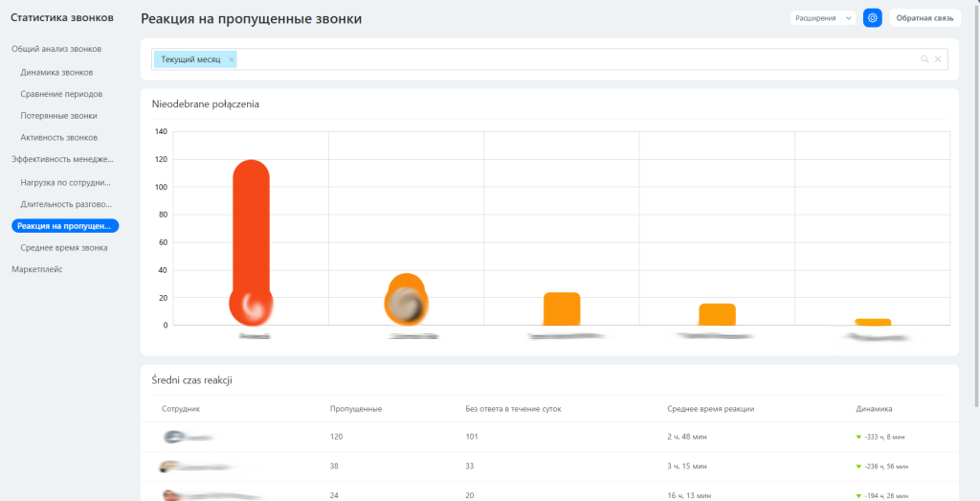Click green dynamics arrow for -333 ч row
Screen dimensions: 980x501
click(859, 437)
